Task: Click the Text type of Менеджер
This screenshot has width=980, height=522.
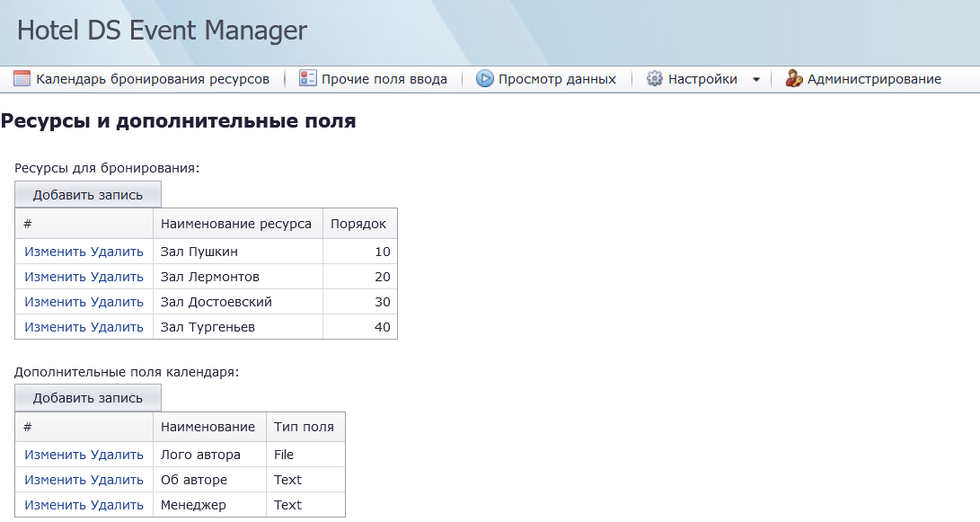Action: pos(305,505)
